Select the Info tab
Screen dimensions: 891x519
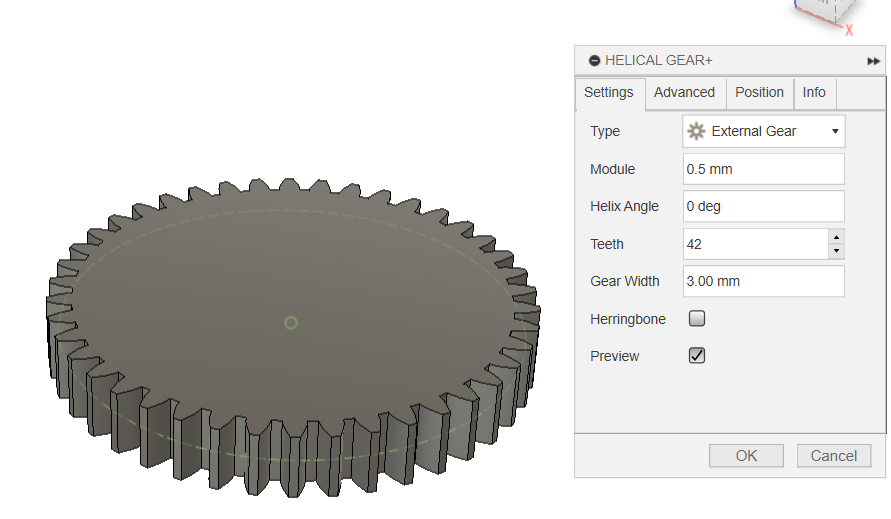(814, 92)
